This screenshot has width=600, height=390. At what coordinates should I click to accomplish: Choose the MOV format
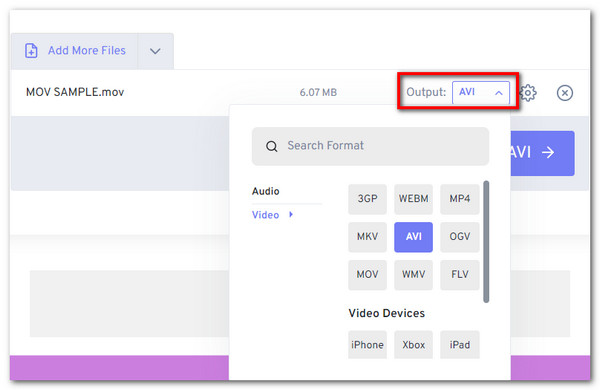point(367,274)
